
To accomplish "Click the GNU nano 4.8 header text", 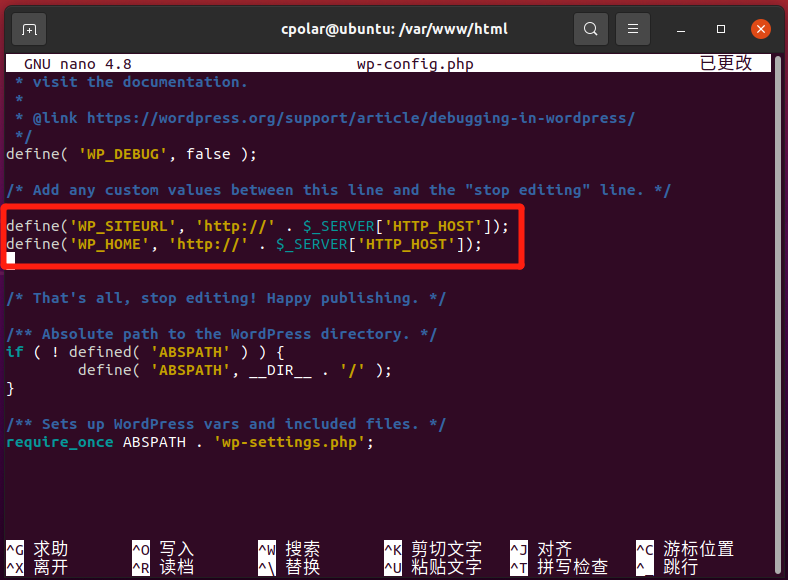I will point(78,64).
